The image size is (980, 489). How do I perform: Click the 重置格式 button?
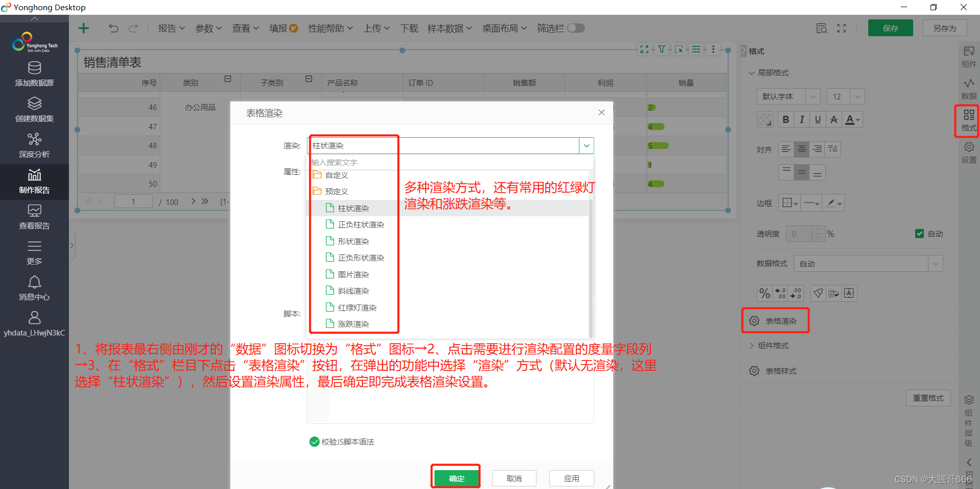[928, 398]
